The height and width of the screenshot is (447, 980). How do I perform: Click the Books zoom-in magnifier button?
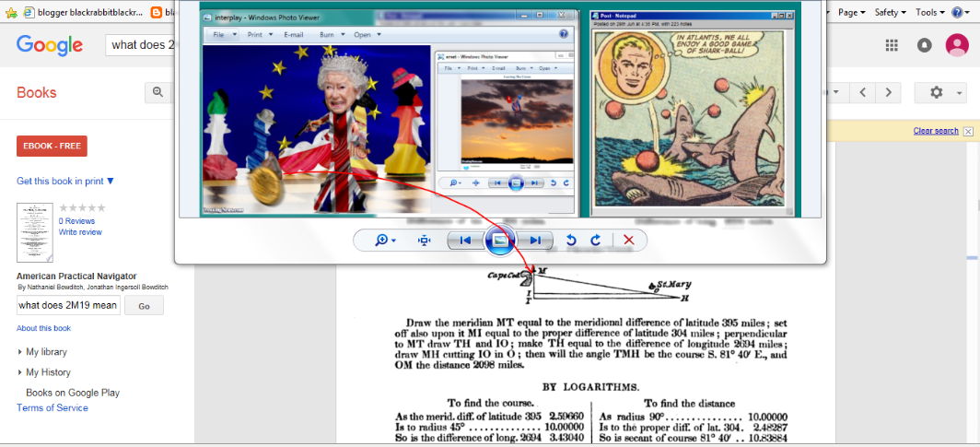[158, 92]
